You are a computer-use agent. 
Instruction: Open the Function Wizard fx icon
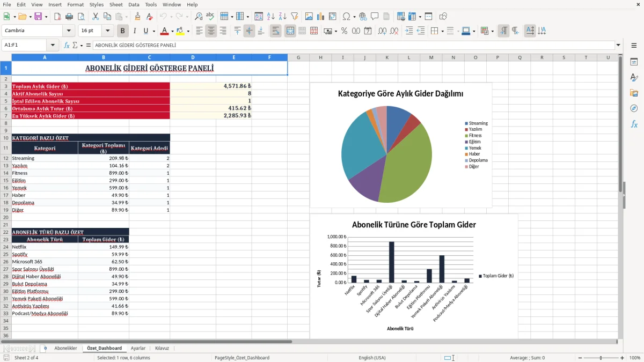point(67,45)
